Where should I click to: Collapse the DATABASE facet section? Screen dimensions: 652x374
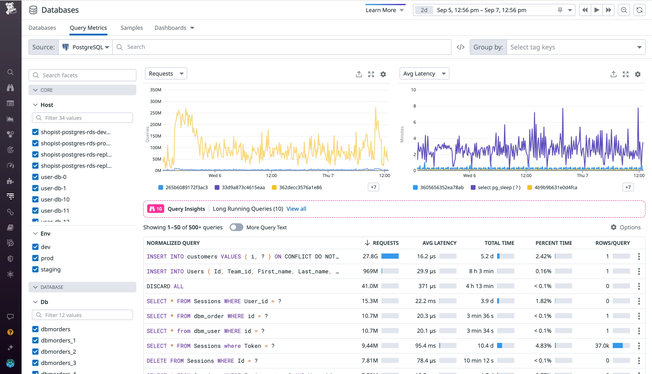pyautogui.click(x=82, y=287)
